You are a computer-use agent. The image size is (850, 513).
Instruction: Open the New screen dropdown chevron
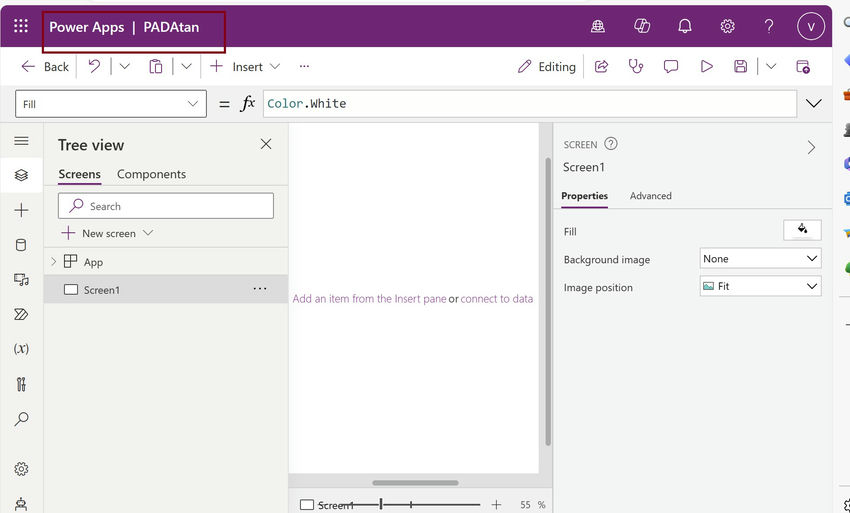(x=148, y=233)
